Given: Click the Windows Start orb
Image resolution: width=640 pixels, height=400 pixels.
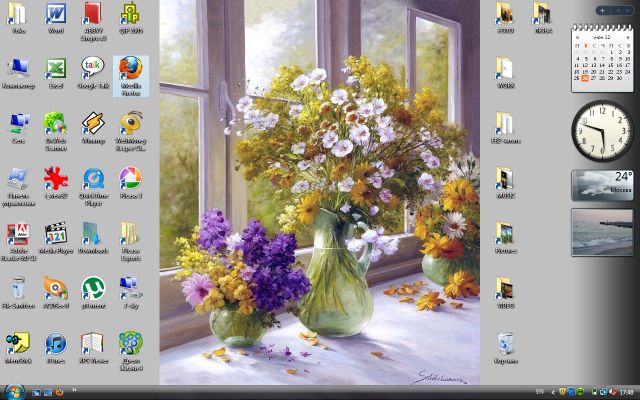Looking at the screenshot, I should tap(14, 393).
